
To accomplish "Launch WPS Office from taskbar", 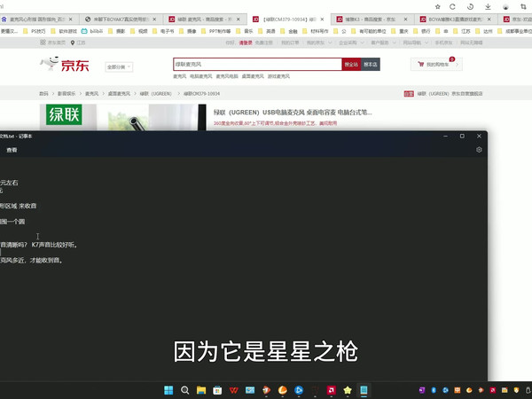I will click(234, 390).
